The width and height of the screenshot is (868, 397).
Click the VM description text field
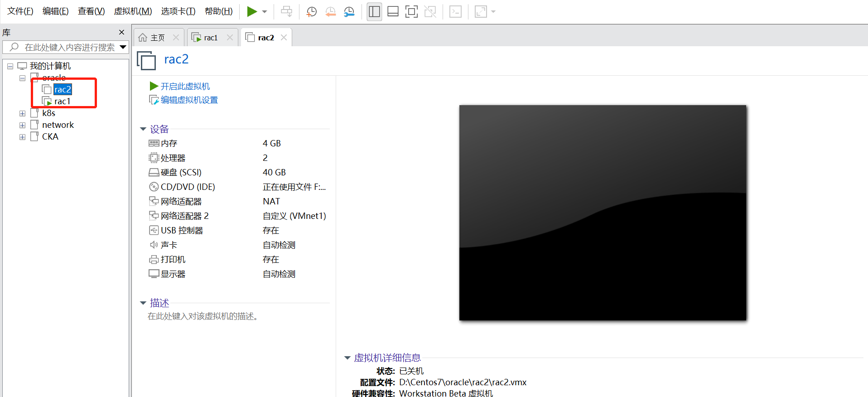coord(203,316)
